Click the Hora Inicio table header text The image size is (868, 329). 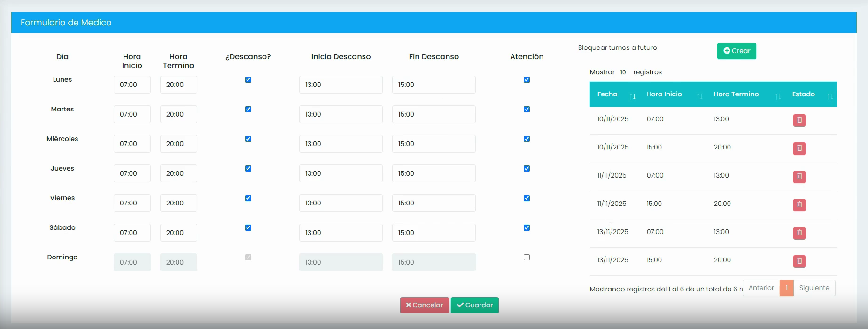pyautogui.click(x=664, y=94)
